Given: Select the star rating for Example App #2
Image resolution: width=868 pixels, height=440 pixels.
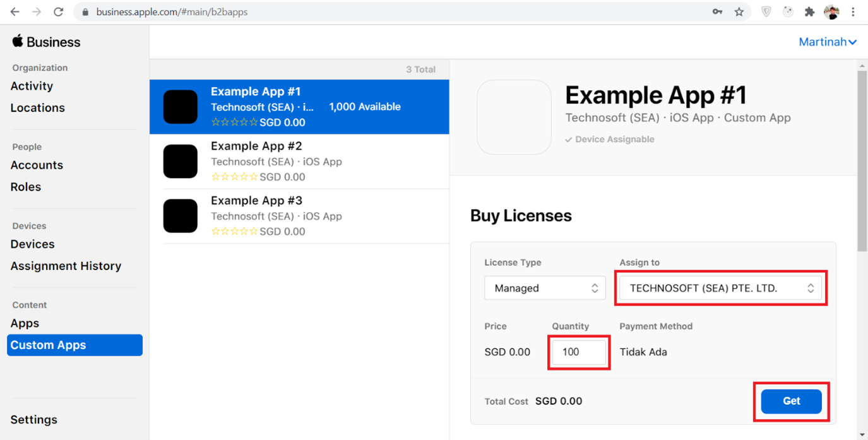Looking at the screenshot, I should (234, 177).
